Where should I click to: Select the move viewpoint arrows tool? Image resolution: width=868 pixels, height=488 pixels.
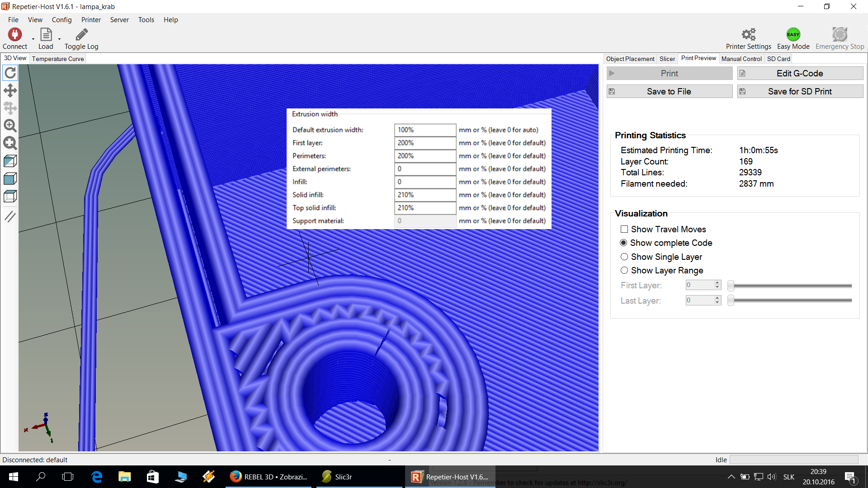tap(10, 90)
